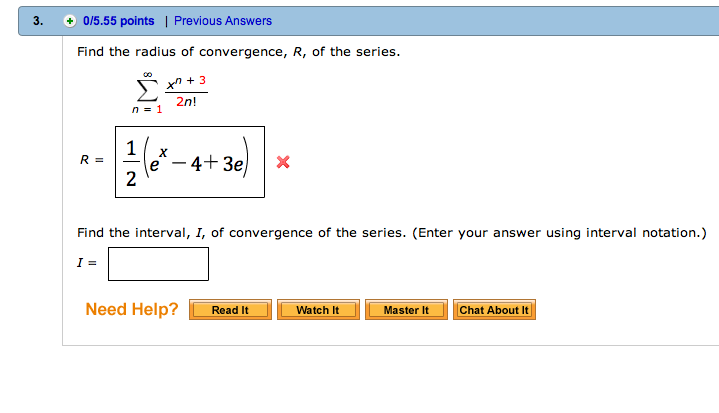Open the Watch It help button
Viewport: 719px width, 413px height.
[318, 310]
